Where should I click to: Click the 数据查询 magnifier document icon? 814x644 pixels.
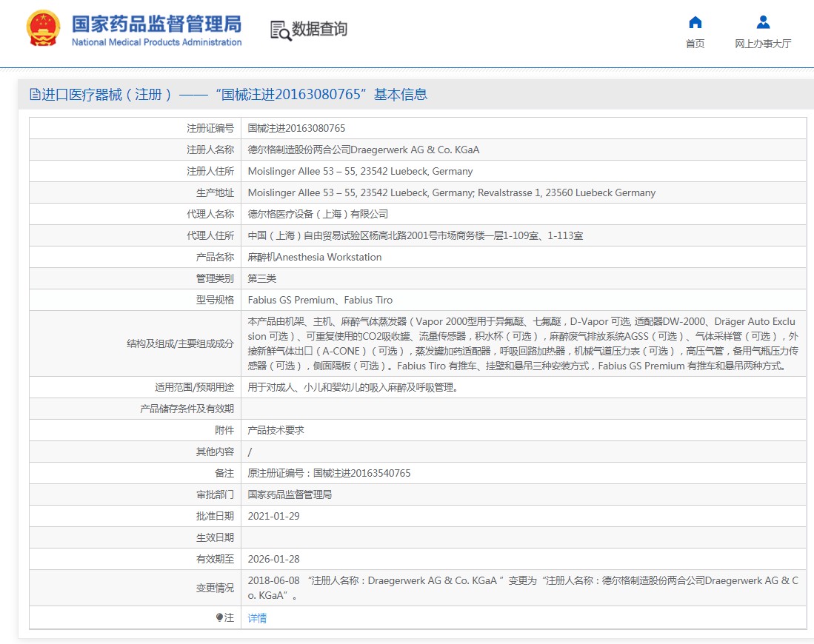coord(280,30)
